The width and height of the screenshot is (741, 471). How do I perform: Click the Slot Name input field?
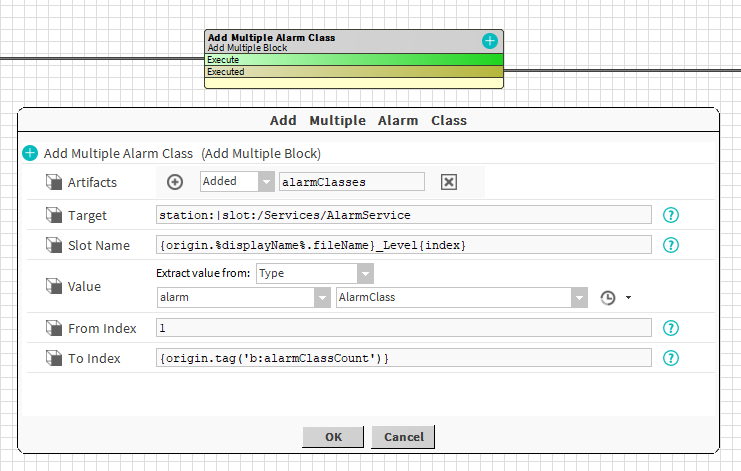coord(404,245)
